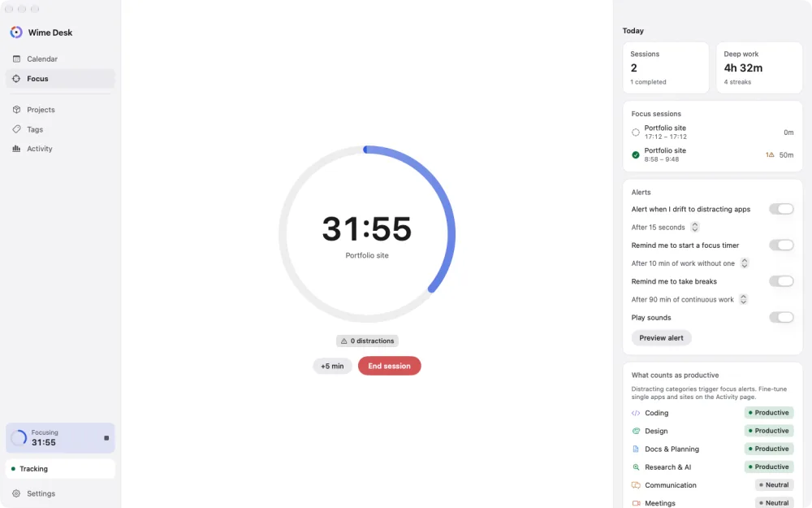Toggle Remind me to take breaks
The image size is (812, 508).
781,281
